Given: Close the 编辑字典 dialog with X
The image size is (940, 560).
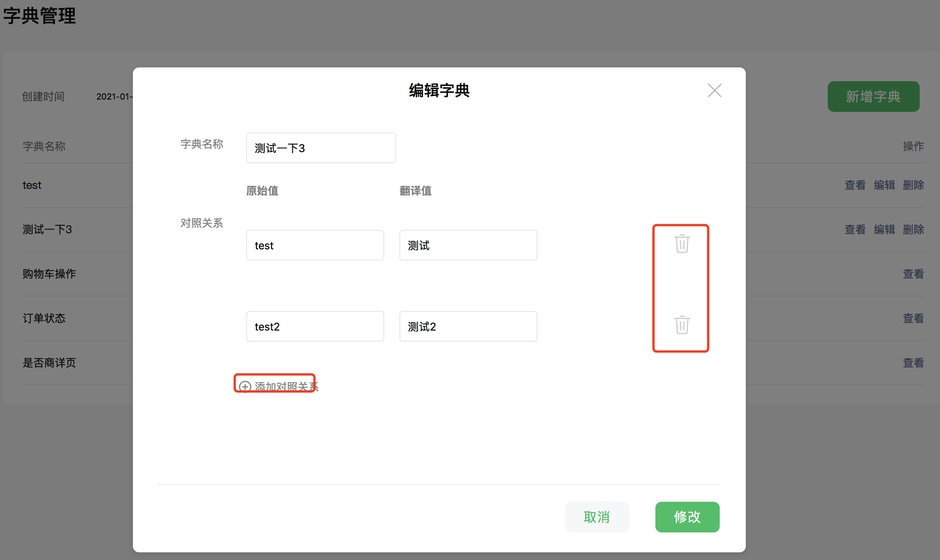Looking at the screenshot, I should click(x=714, y=90).
